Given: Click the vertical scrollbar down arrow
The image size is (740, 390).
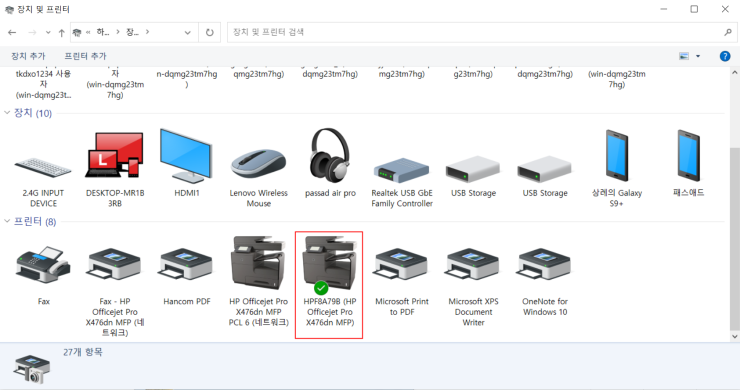Looking at the screenshot, I should [734, 336].
